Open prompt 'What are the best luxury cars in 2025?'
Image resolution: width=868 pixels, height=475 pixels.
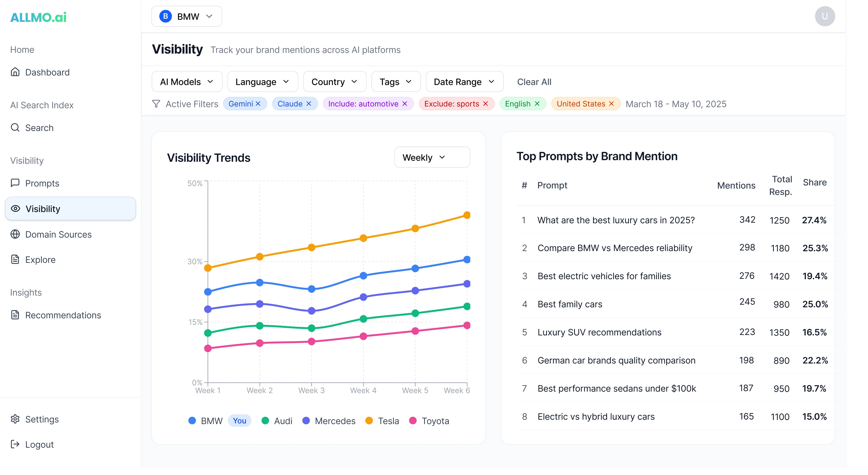pyautogui.click(x=616, y=220)
